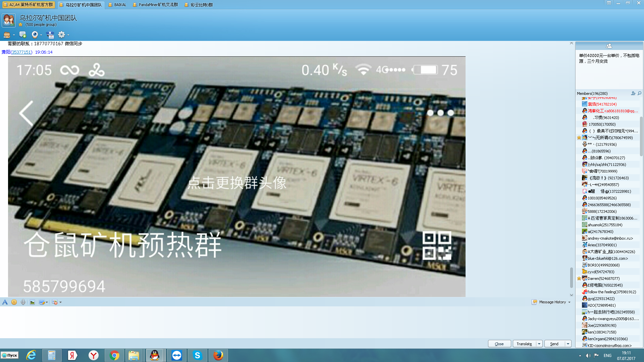Open Message History

coord(552,302)
